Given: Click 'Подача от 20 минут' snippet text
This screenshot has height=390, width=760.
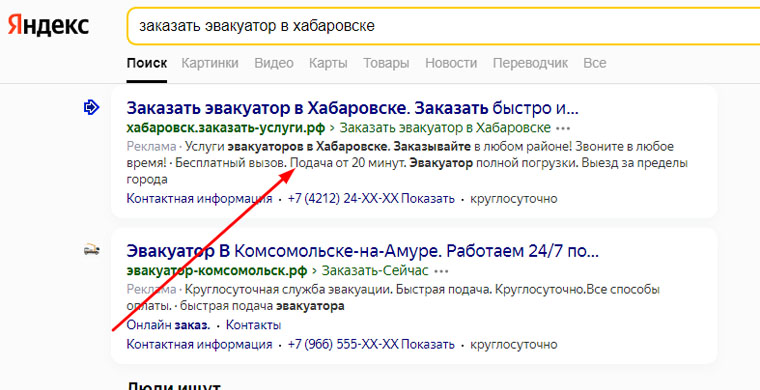Looking at the screenshot, I should [x=348, y=163].
